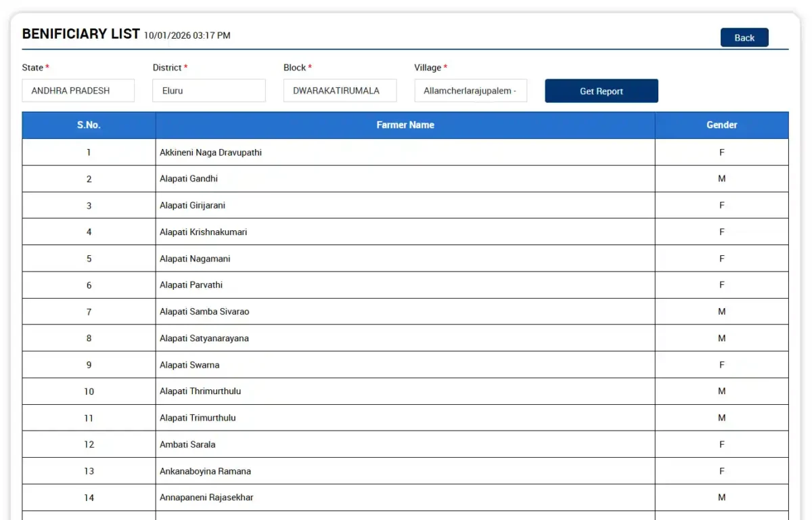Click the Get Report button
This screenshot has height=520, width=812.
(x=601, y=90)
